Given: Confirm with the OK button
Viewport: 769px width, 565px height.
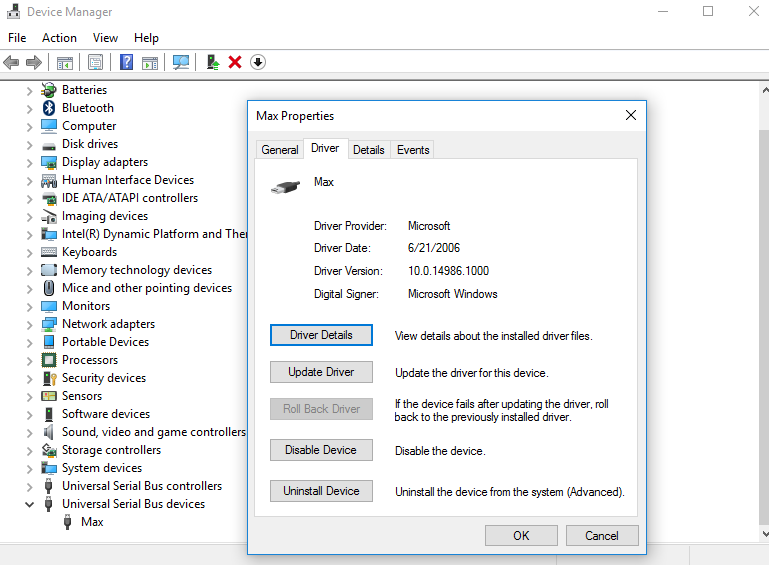Looking at the screenshot, I should coord(521,536).
